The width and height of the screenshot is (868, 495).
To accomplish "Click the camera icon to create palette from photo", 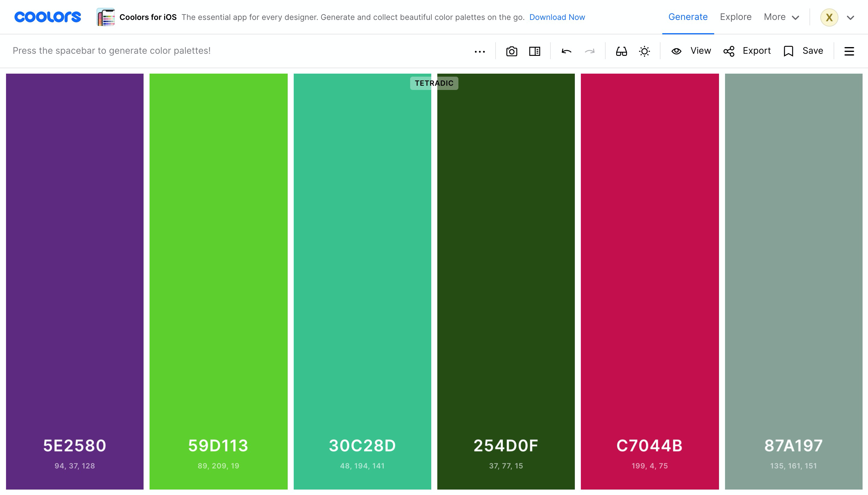I will (x=511, y=51).
